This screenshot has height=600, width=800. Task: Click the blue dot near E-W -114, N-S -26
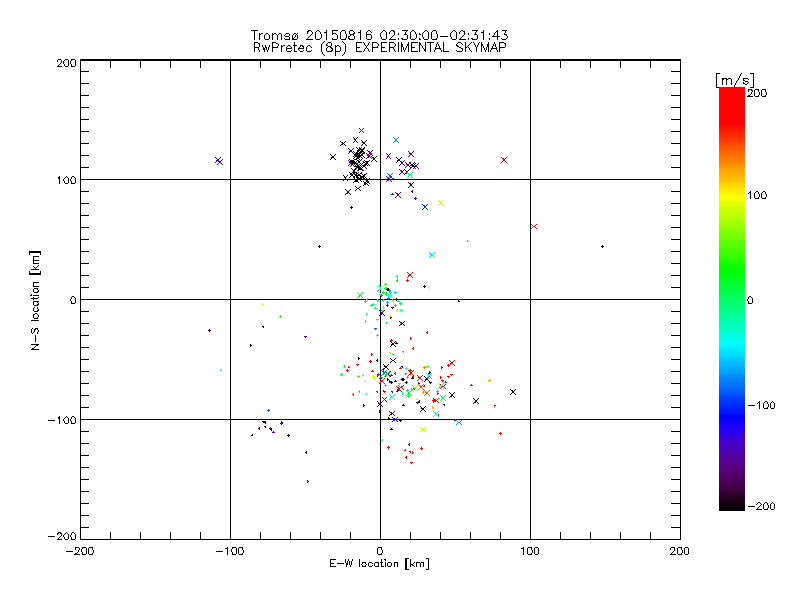click(209, 331)
